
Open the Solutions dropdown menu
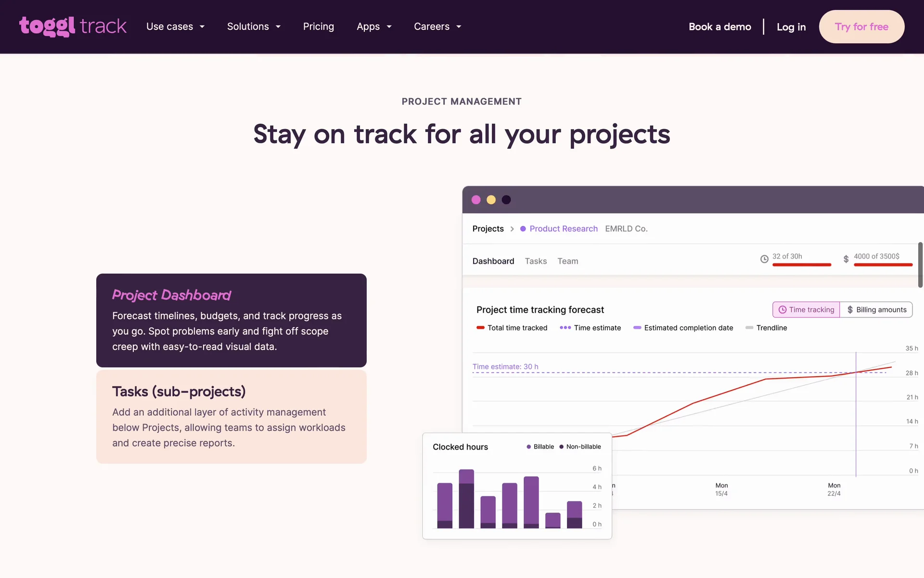pyautogui.click(x=254, y=26)
